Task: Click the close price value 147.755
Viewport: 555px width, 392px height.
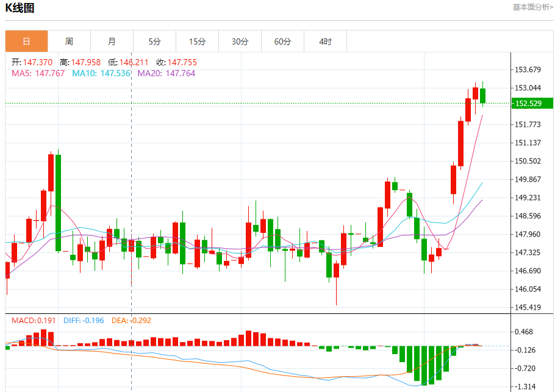Action: pyautogui.click(x=182, y=62)
